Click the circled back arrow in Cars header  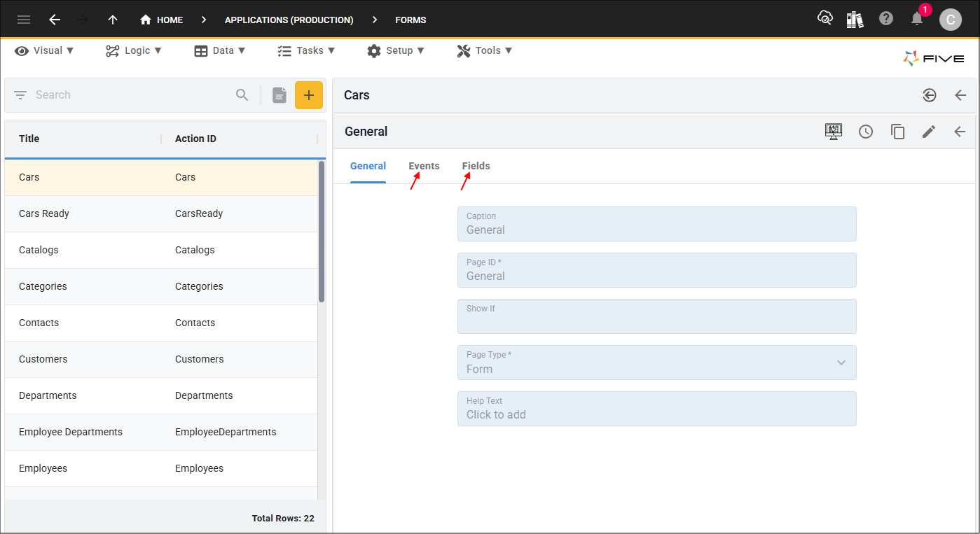click(930, 95)
